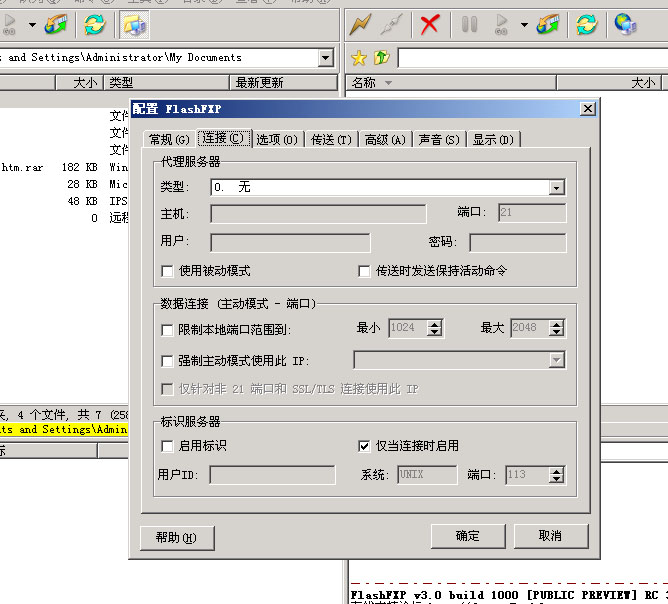The image size is (668, 604).
Task: Click the up-folder green arrow icon
Action: pyautogui.click(x=381, y=58)
